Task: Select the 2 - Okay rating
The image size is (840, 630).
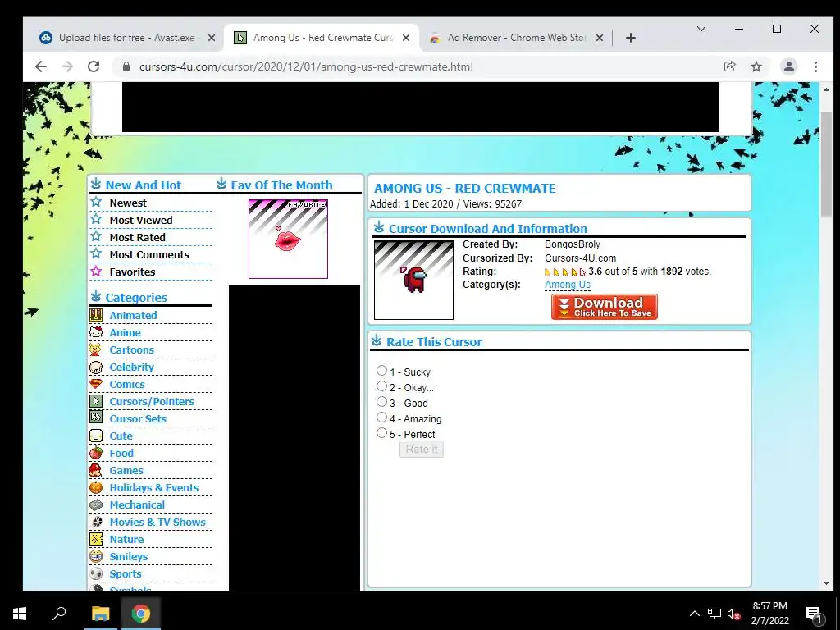Action: pos(381,386)
